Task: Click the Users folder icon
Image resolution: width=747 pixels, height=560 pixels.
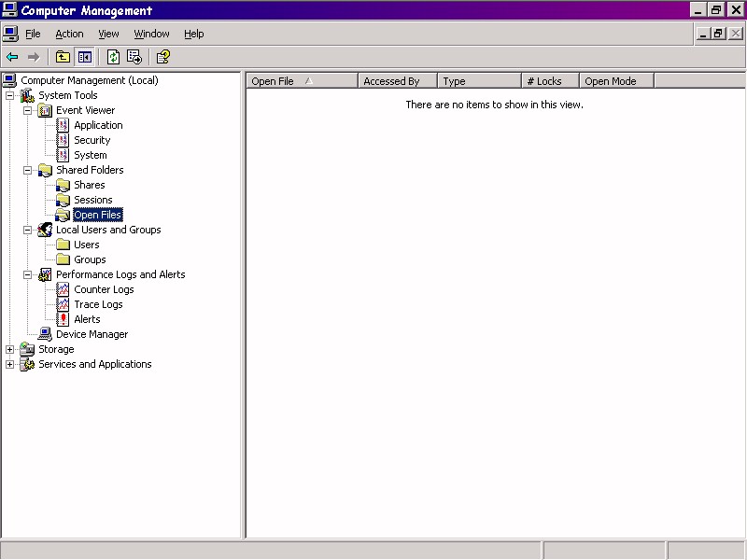Action: coord(63,245)
